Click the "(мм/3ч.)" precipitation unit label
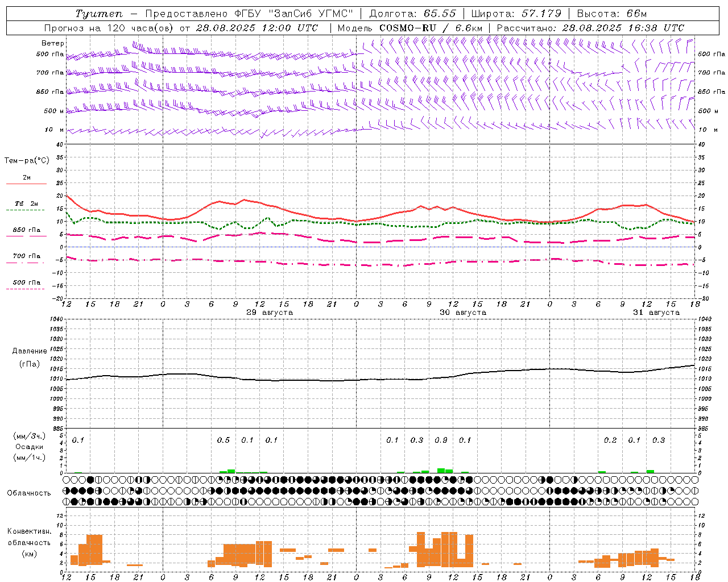The height and width of the screenshot is (582, 728). (x=30, y=436)
